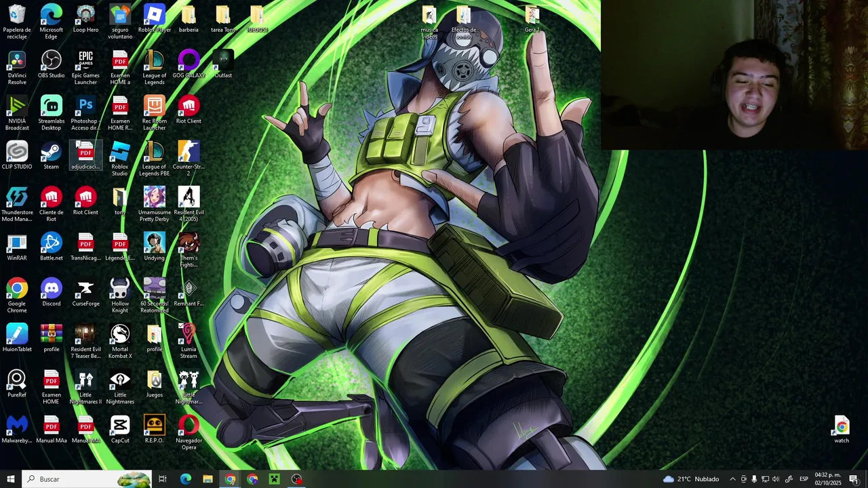
Task: Select the R.E.P.O. game shortcut
Action: 155,429
